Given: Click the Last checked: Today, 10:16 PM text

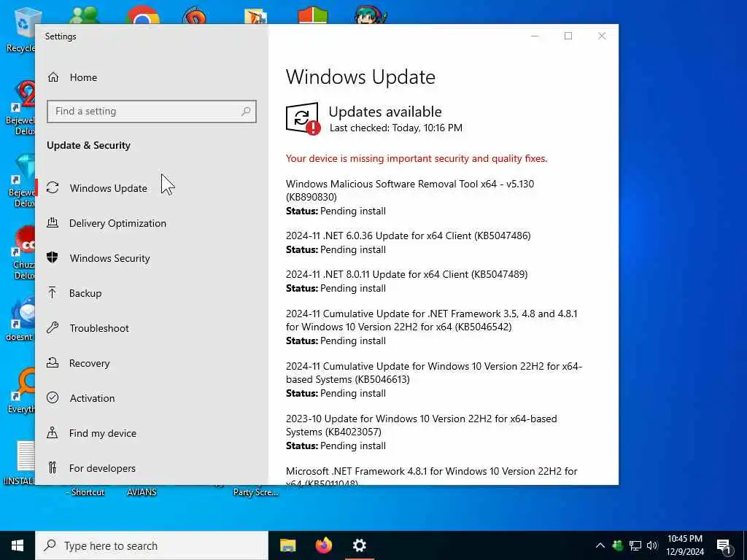Looking at the screenshot, I should coord(396,128).
